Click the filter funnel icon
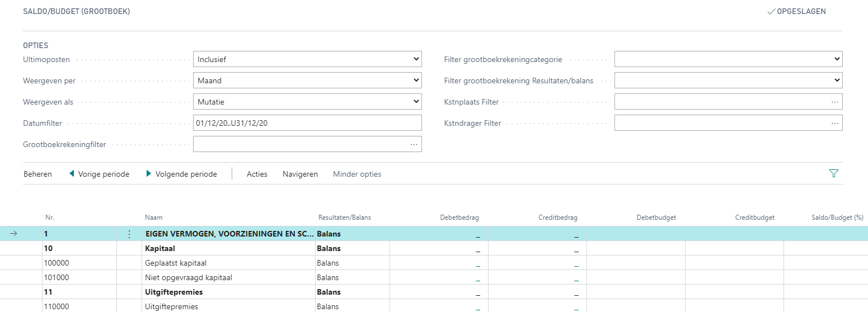The height and width of the screenshot is (312, 868). pyautogui.click(x=833, y=174)
